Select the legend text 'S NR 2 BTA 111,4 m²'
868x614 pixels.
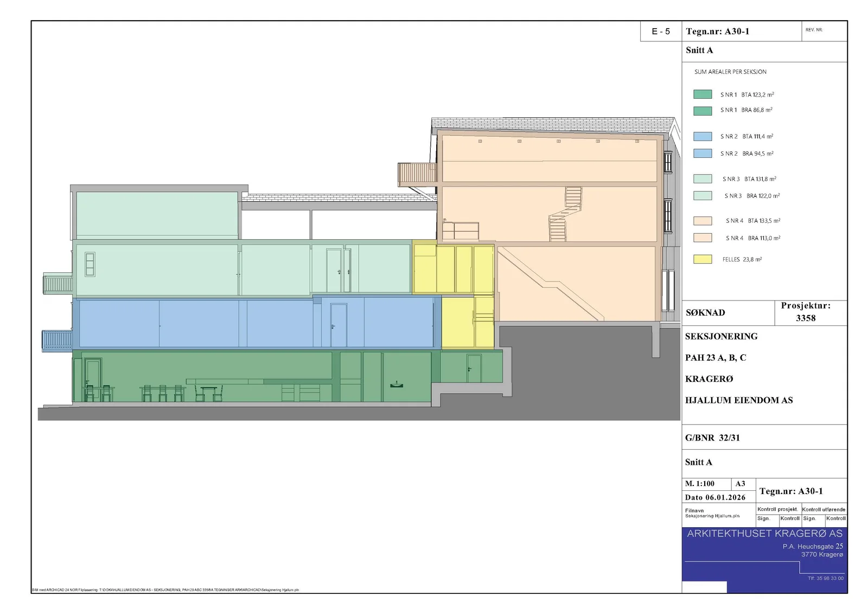[747, 137]
